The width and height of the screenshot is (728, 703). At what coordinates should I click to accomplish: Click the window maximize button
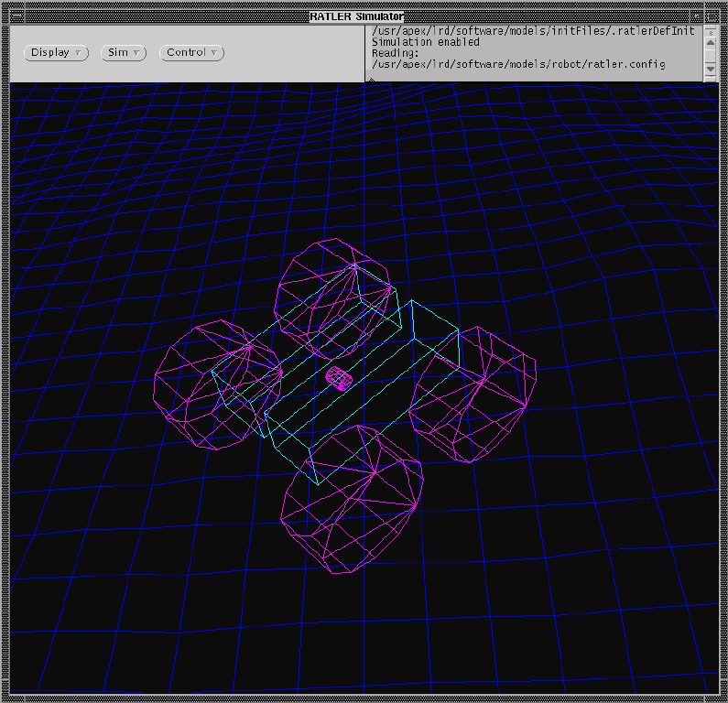(712, 16)
